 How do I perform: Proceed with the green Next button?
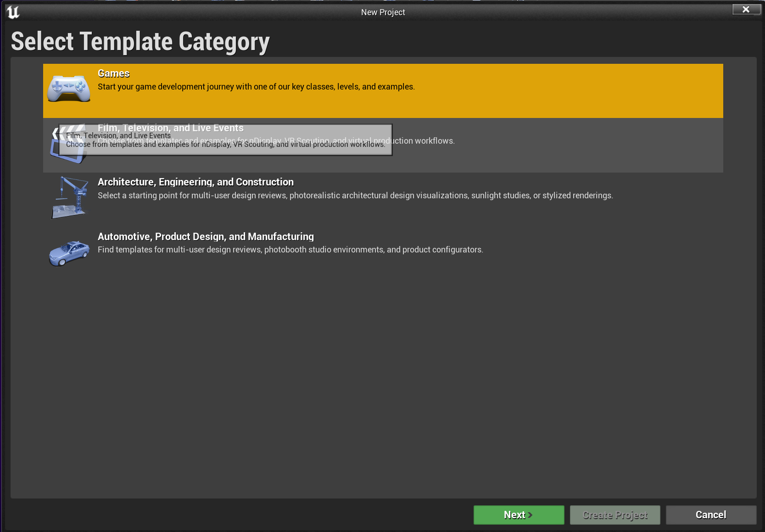coord(519,515)
